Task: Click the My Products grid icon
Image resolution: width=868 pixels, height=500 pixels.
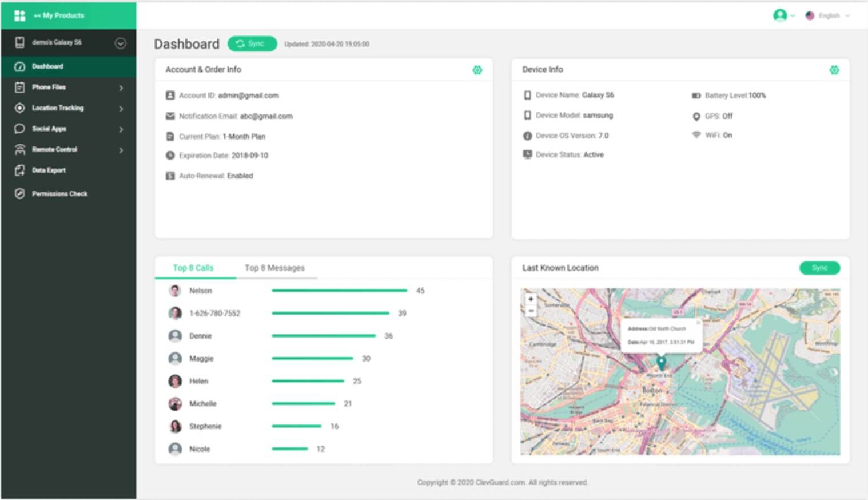Action: pyautogui.click(x=20, y=15)
